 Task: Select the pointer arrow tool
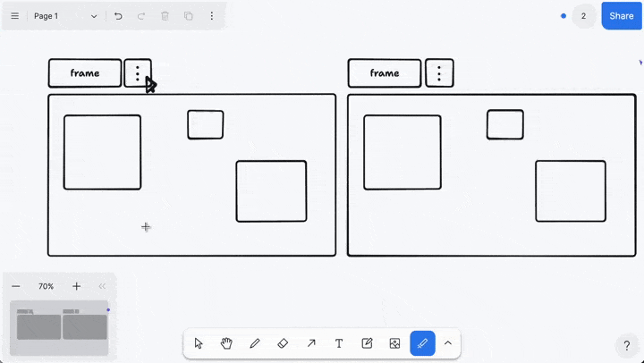pos(199,343)
